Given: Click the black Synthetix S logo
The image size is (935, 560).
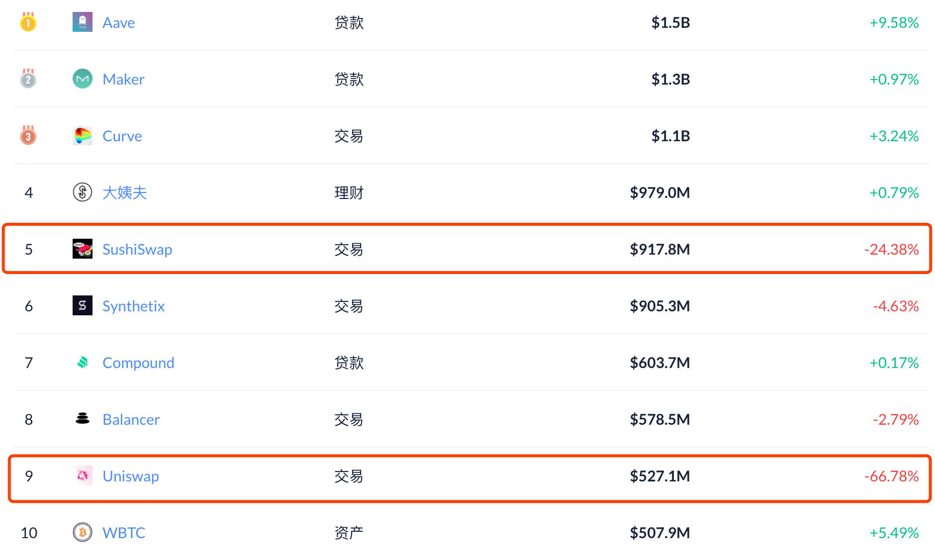Looking at the screenshot, I should point(82,305).
